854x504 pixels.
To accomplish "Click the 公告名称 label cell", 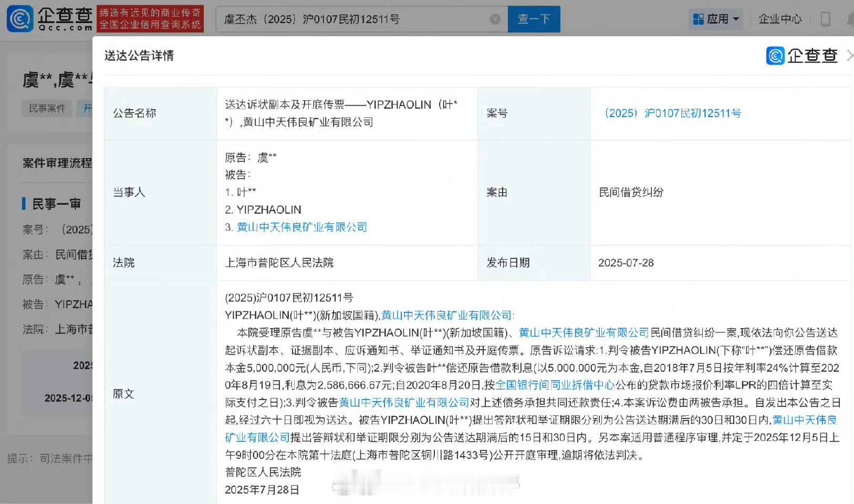I will click(160, 113).
